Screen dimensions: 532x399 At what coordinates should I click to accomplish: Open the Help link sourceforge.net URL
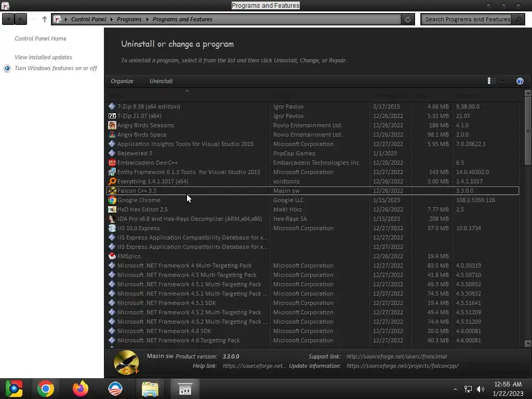pyautogui.click(x=255, y=366)
